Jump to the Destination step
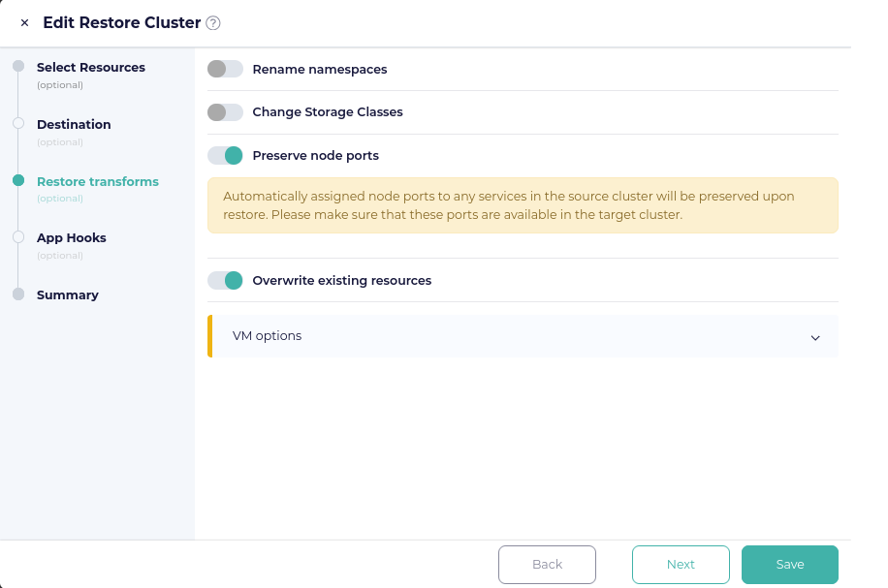Screen dimensions: 888x588 click(x=74, y=125)
